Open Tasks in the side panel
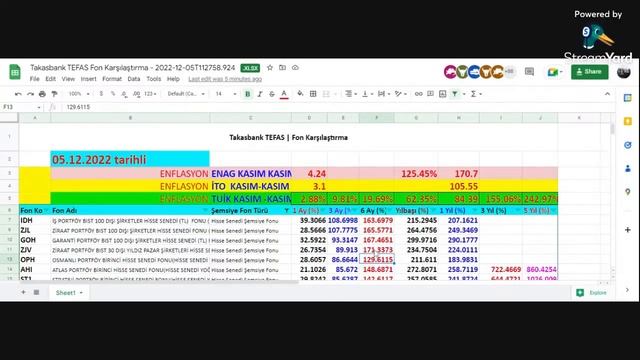The height and width of the screenshot is (360, 640). pyautogui.click(x=628, y=145)
